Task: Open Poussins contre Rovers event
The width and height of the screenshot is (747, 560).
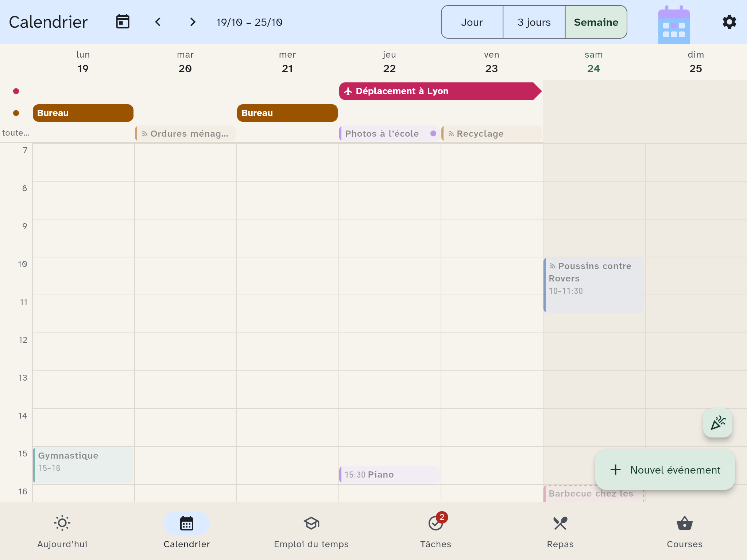Action: coord(594,285)
